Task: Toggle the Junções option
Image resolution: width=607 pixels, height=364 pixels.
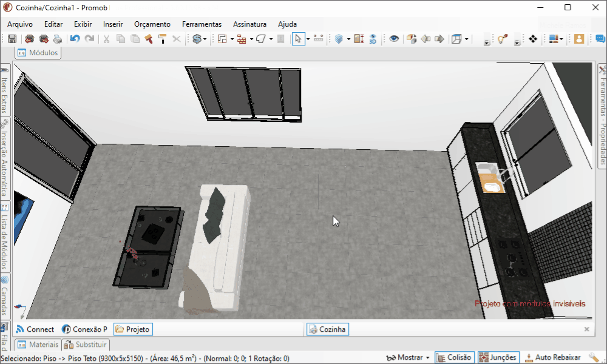Action: pos(498,358)
